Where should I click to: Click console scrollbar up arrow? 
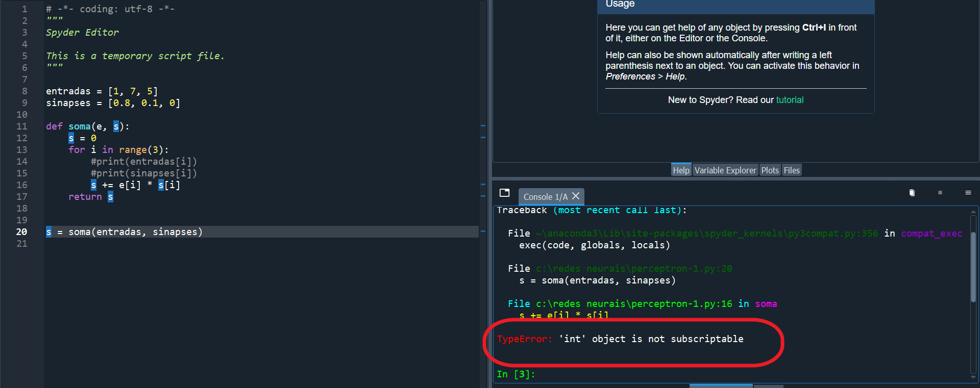pos(973,211)
